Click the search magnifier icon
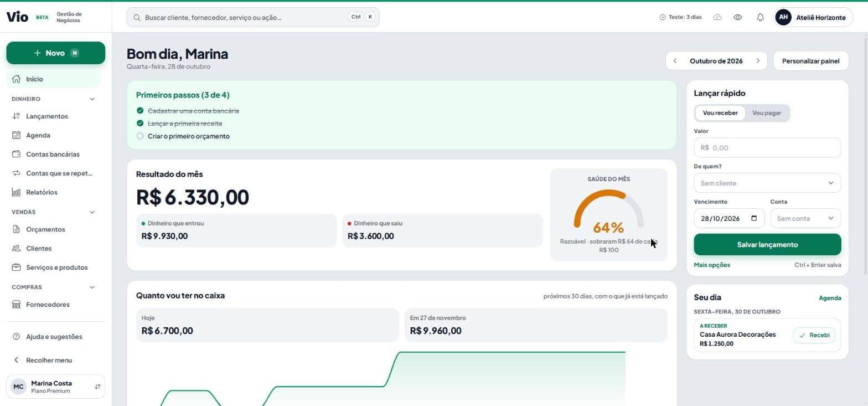Image resolution: width=868 pixels, height=406 pixels. pyautogui.click(x=137, y=18)
